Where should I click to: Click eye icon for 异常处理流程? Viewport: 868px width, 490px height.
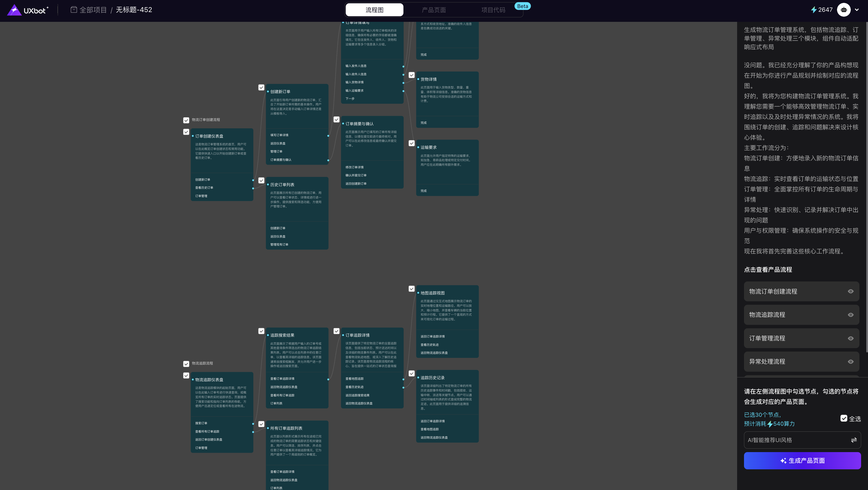click(x=850, y=362)
